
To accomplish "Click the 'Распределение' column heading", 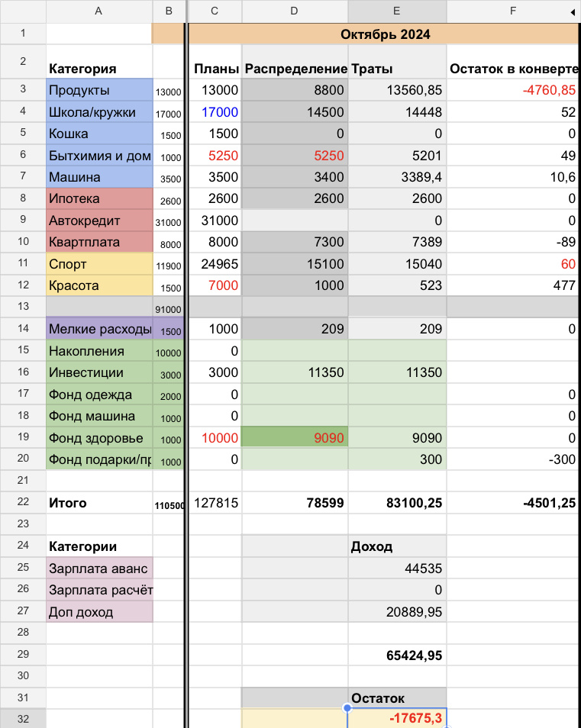I will [295, 62].
